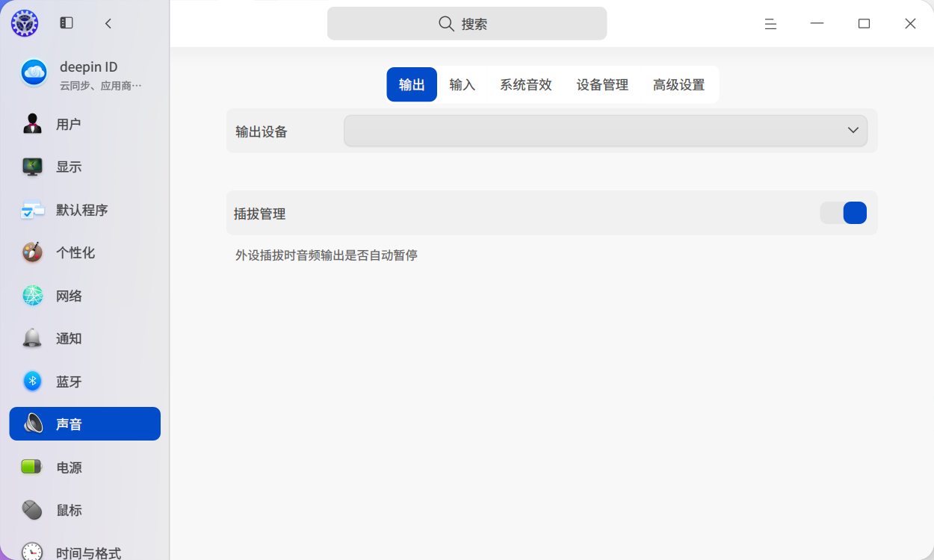
Task: Select the 声音 sidebar label
Action: 69,424
